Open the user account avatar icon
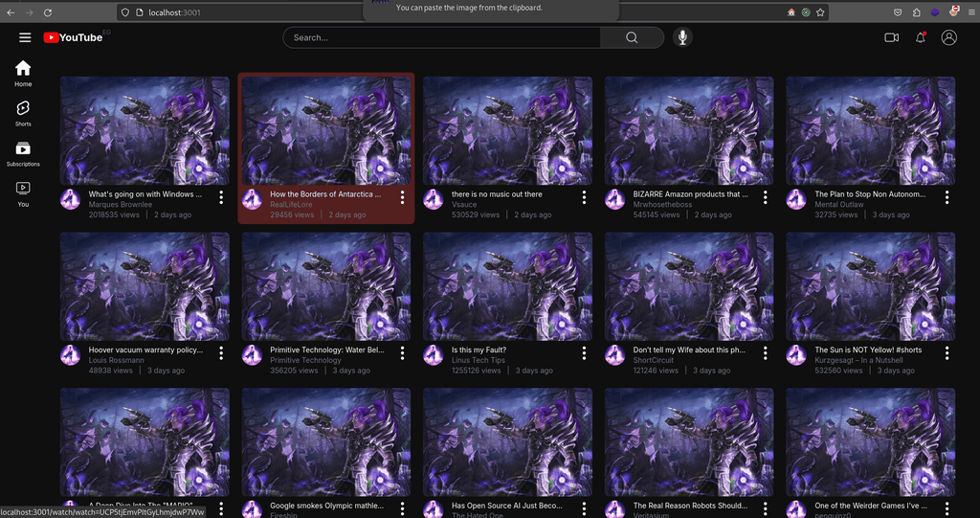 [948, 37]
